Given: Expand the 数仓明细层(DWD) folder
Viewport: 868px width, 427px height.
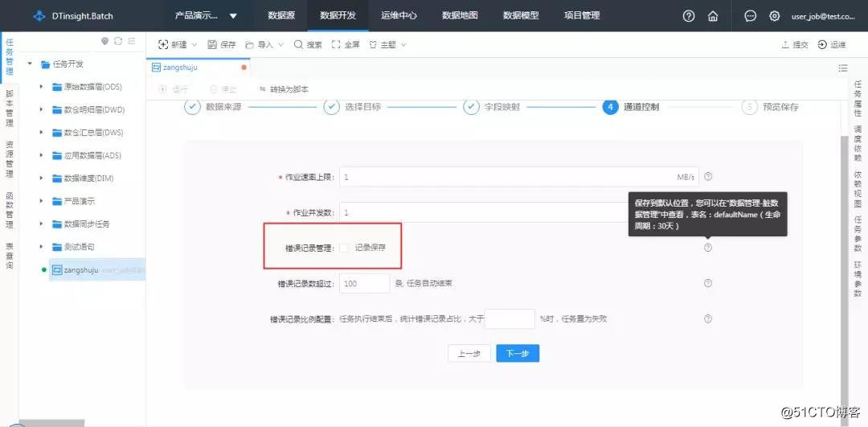Looking at the screenshot, I should pyautogui.click(x=41, y=109).
